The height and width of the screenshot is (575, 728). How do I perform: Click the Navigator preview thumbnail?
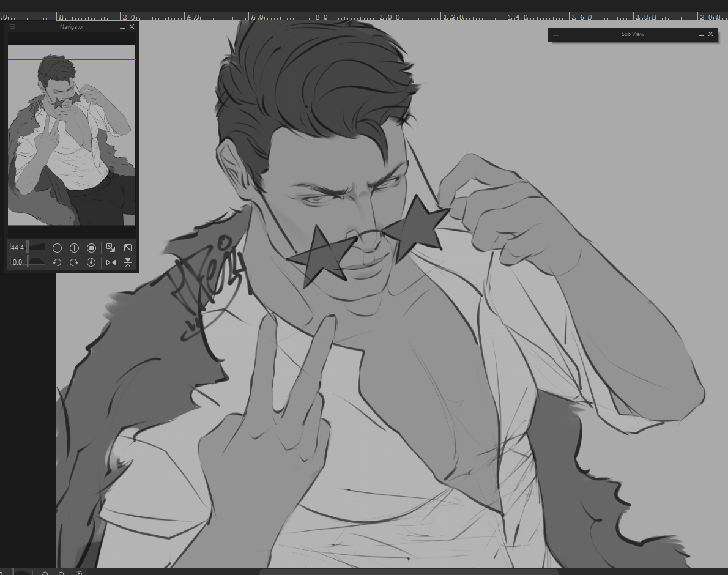coord(72,135)
